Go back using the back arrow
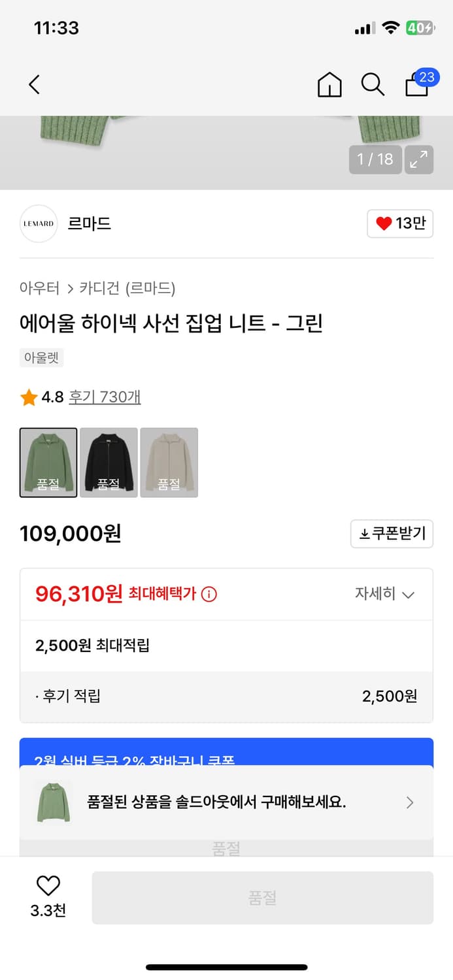Viewport: 453px width, 980px height. 34,84
